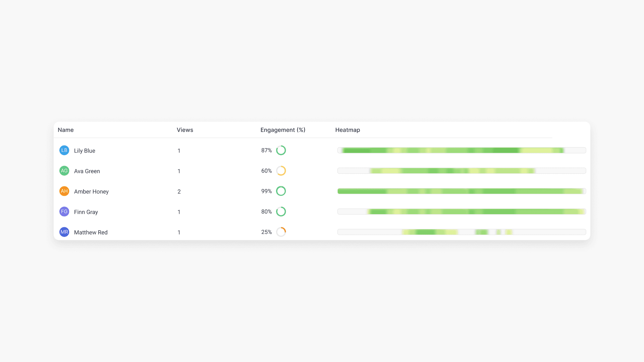
Task: Click Amber Honey's AH avatar icon
Action: (64, 191)
